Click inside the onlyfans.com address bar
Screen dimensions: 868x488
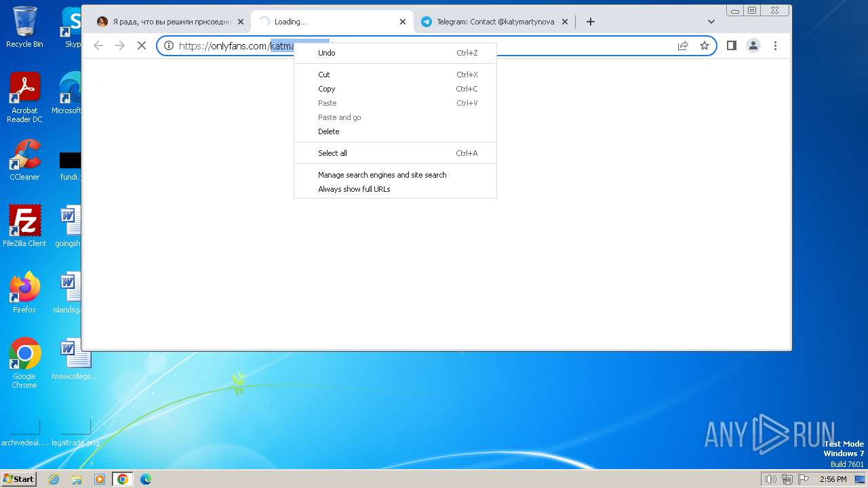(x=437, y=45)
